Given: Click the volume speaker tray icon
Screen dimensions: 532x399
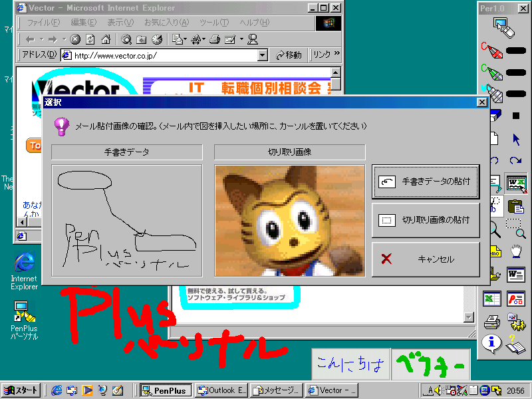Looking at the screenshot, I should click(438, 390).
